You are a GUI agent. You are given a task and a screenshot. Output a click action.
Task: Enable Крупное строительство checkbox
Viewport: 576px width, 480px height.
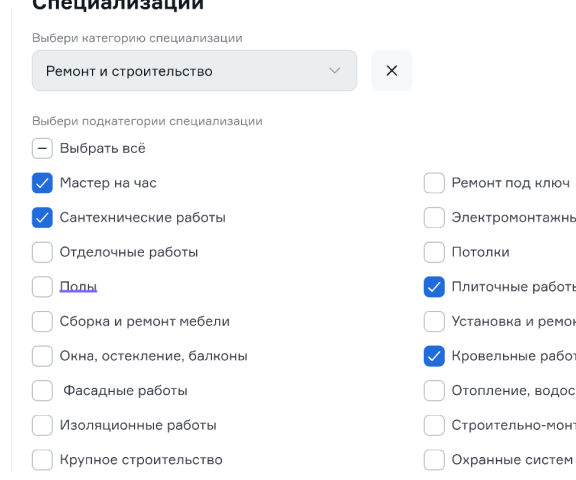click(42, 459)
